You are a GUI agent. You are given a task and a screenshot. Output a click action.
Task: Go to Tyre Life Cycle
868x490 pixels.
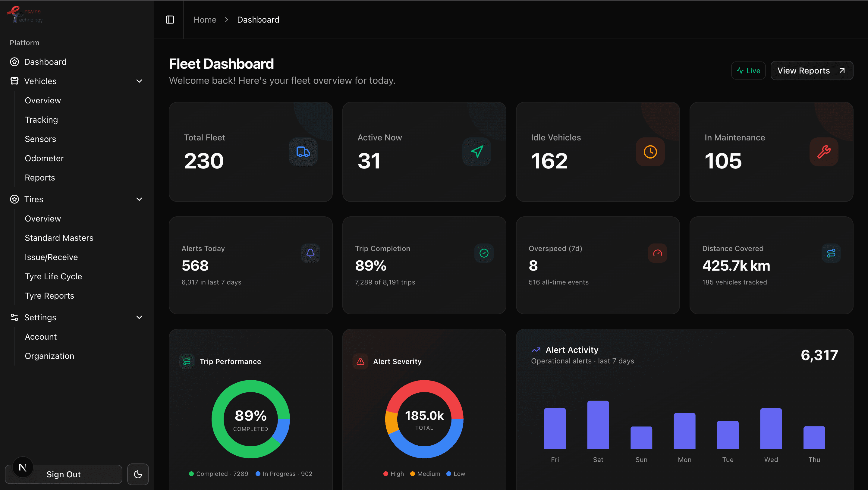click(53, 276)
